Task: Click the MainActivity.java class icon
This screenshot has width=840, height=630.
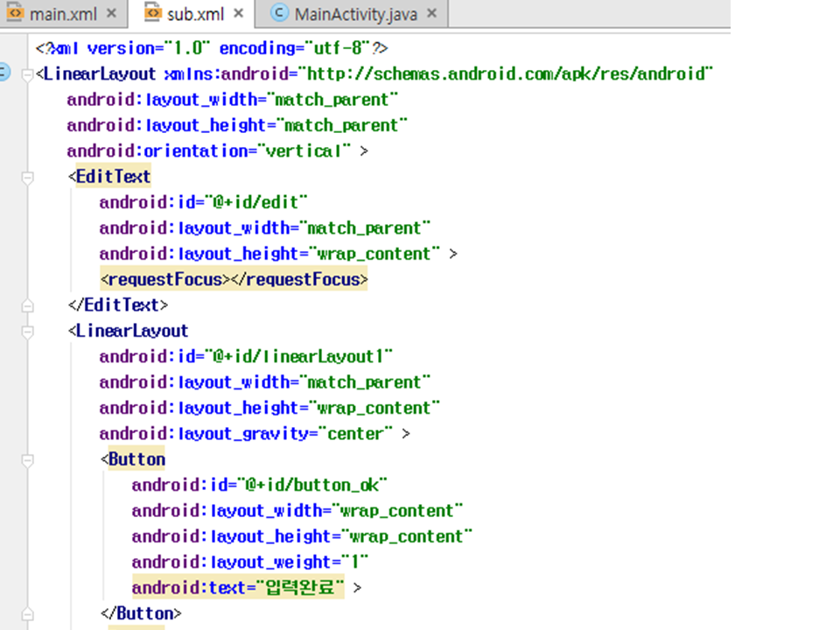Action: tap(279, 13)
